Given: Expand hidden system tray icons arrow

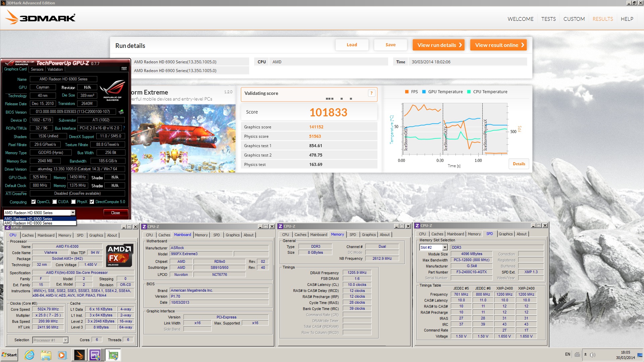Looking at the screenshot, I should point(586,355).
